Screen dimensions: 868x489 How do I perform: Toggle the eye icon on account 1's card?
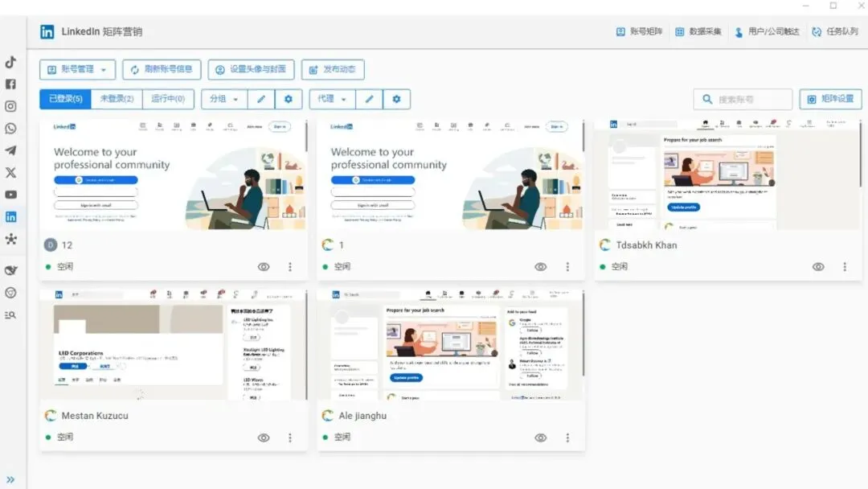(x=541, y=267)
